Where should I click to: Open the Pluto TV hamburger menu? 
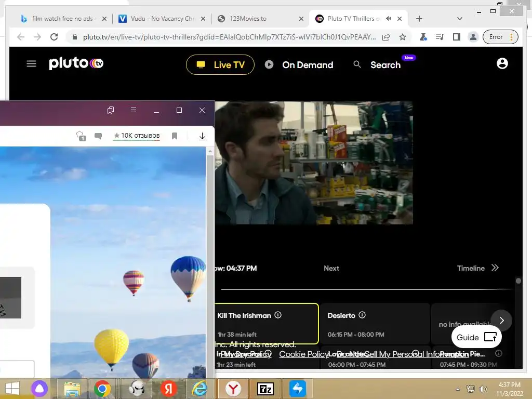point(31,63)
